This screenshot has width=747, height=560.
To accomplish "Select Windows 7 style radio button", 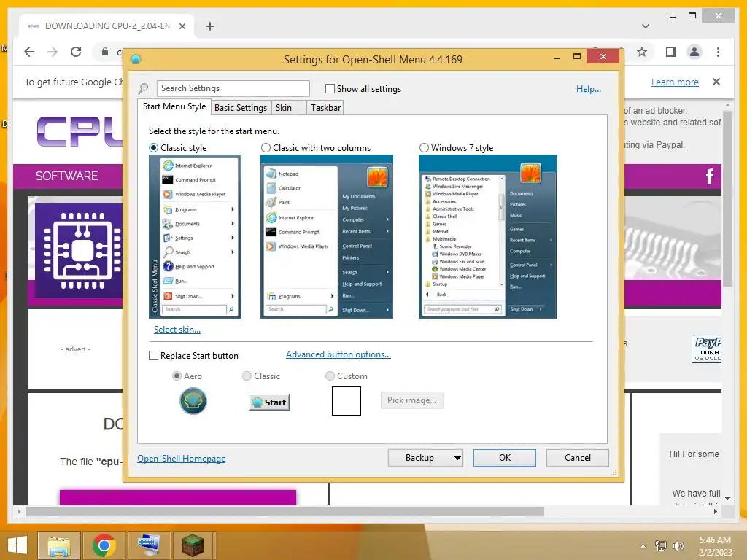I will pyautogui.click(x=424, y=148).
